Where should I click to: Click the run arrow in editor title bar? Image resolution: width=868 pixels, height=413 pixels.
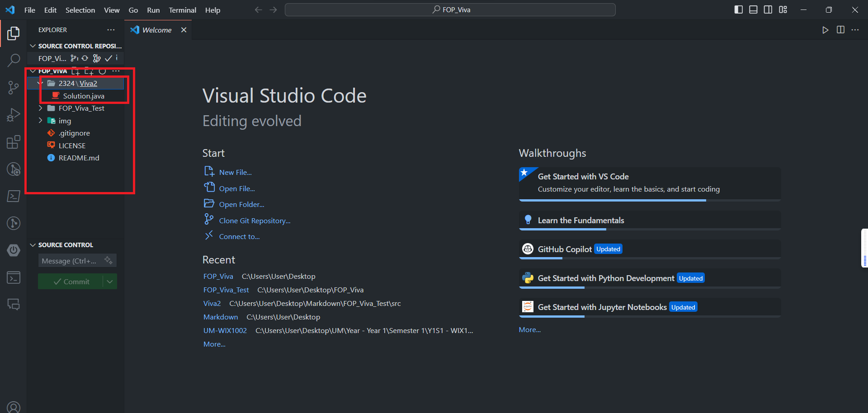825,30
